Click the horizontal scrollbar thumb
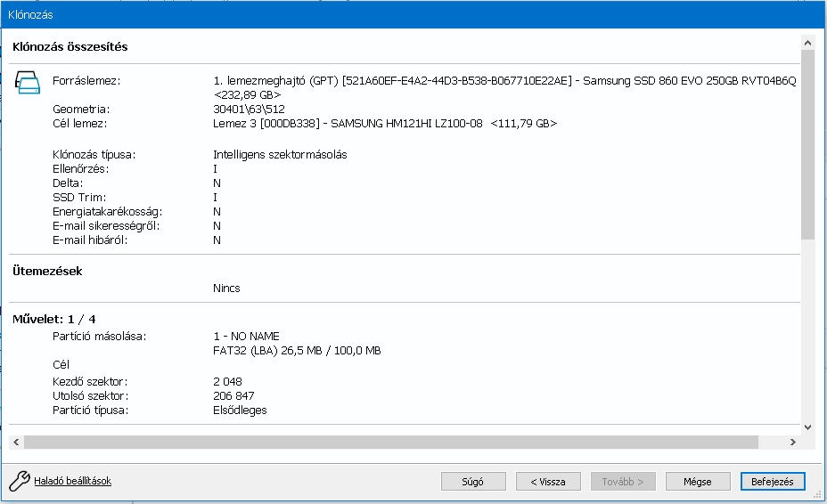Screen dimensions: 827x504 click(x=390, y=442)
